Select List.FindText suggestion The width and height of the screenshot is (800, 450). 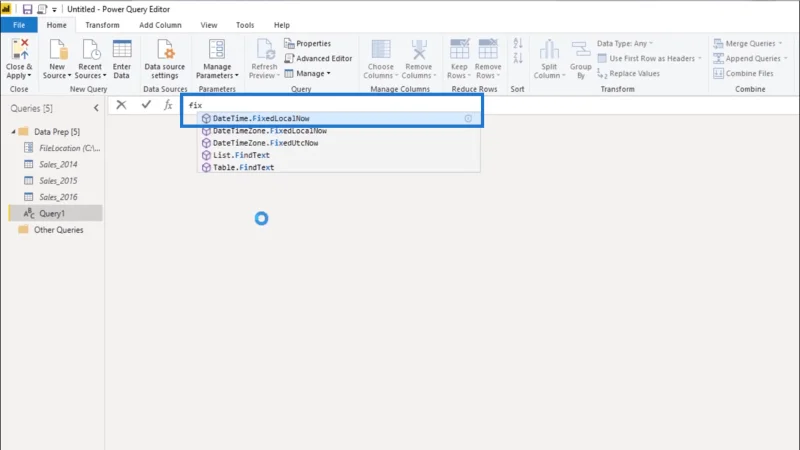click(338, 155)
